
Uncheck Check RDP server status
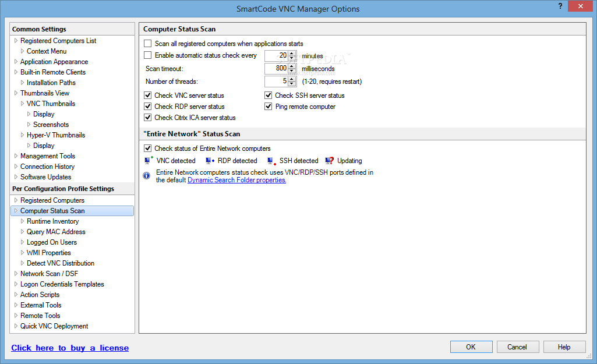click(x=148, y=106)
